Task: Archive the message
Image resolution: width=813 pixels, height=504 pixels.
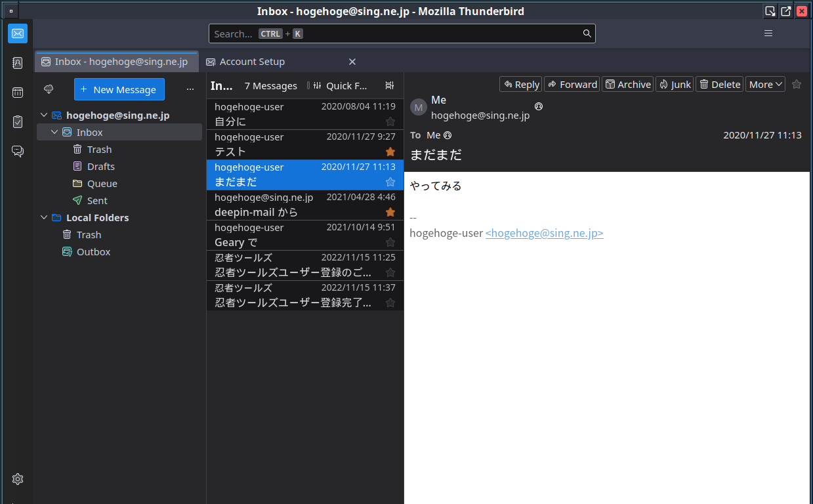Action: [x=627, y=84]
